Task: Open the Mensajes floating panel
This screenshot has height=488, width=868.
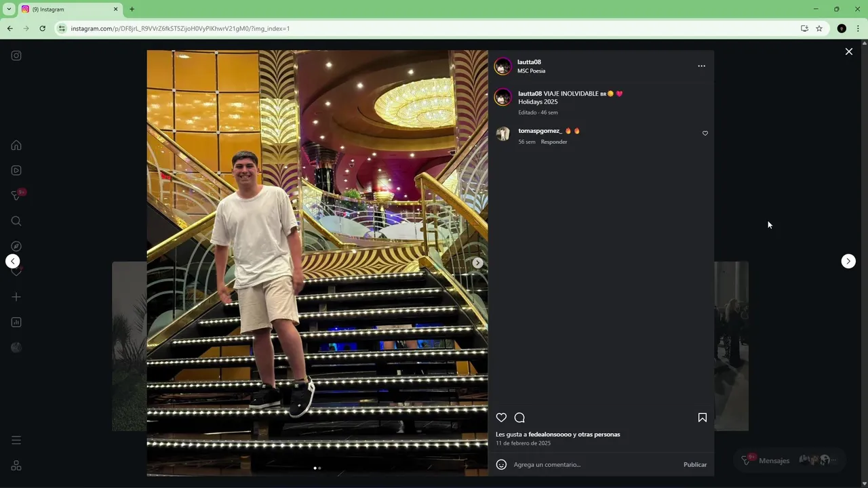Action: [x=789, y=460]
